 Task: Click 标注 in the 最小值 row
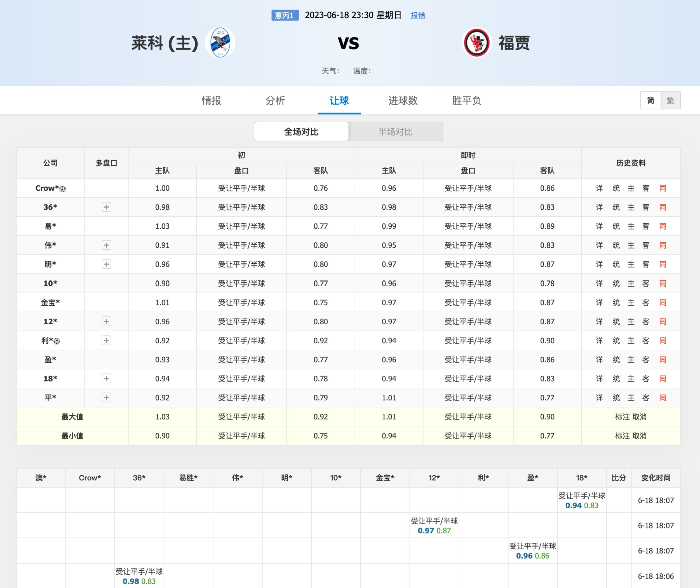(622, 435)
